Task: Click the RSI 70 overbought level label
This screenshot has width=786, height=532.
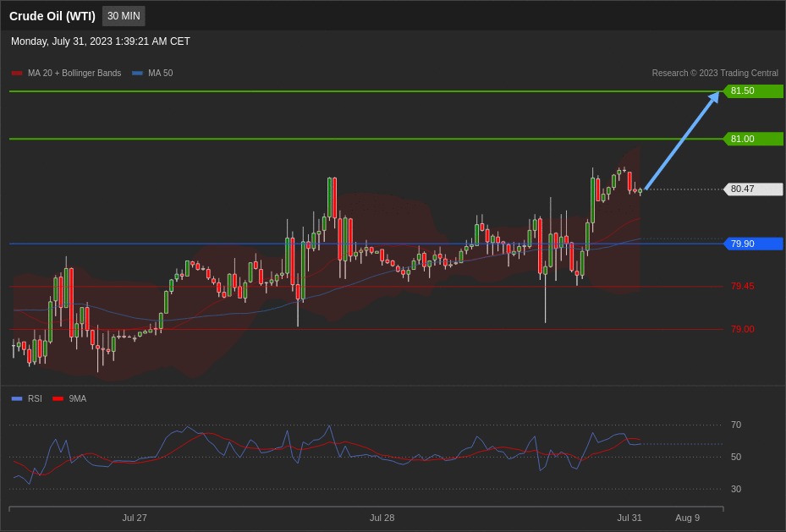Action: [736, 425]
